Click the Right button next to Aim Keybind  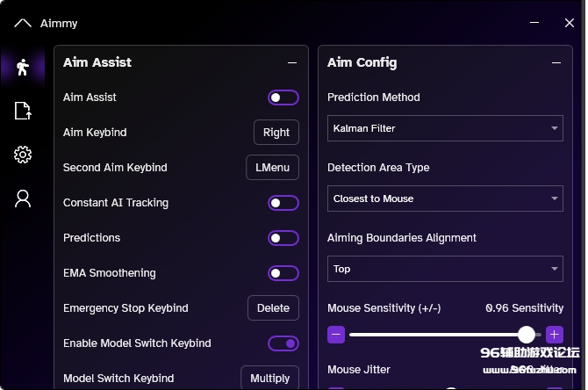[276, 133]
